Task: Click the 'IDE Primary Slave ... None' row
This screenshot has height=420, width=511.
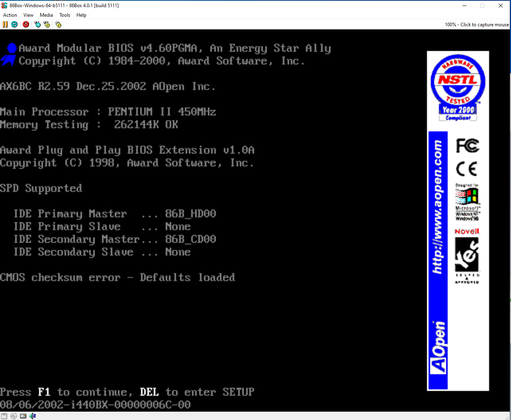Action: (x=102, y=227)
